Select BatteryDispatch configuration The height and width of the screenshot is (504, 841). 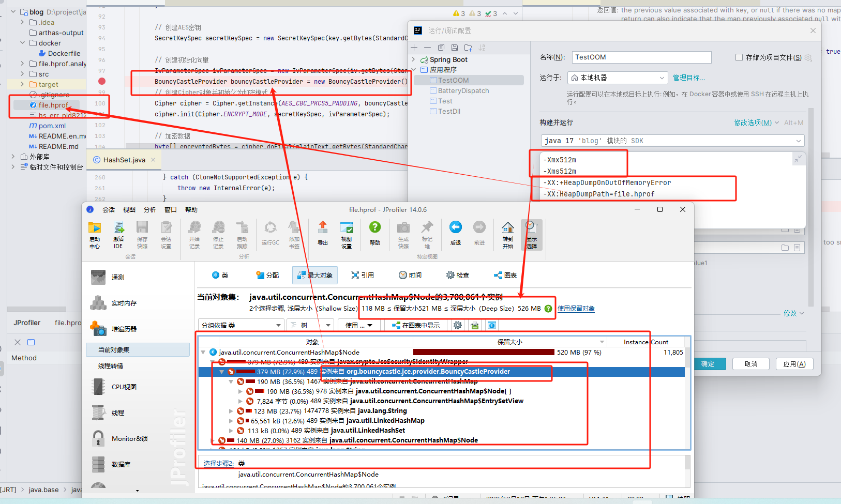[463, 90]
